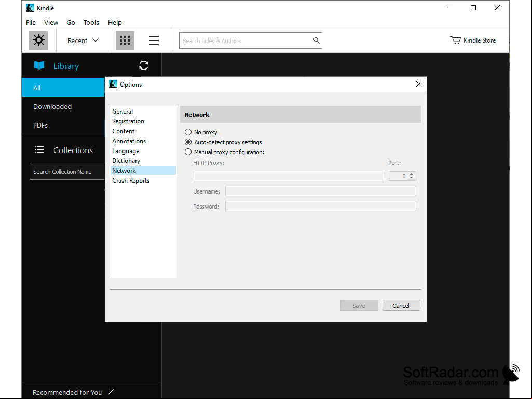532x399 pixels.
Task: Select Annotations in Options list
Action: tap(143, 141)
